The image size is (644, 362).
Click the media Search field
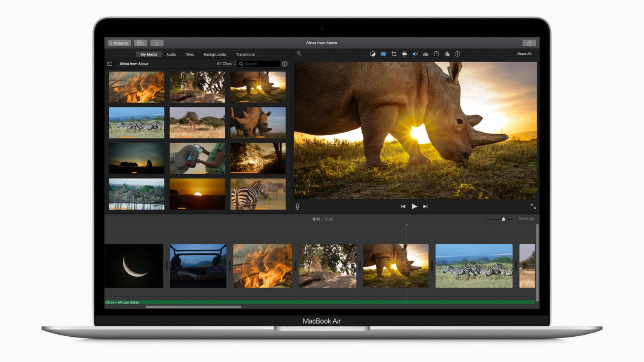[x=259, y=64]
